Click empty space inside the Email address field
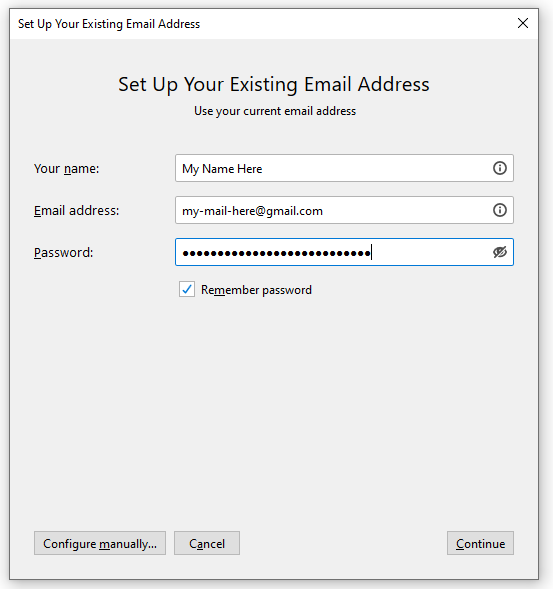This screenshot has width=553, height=589. coord(406,210)
